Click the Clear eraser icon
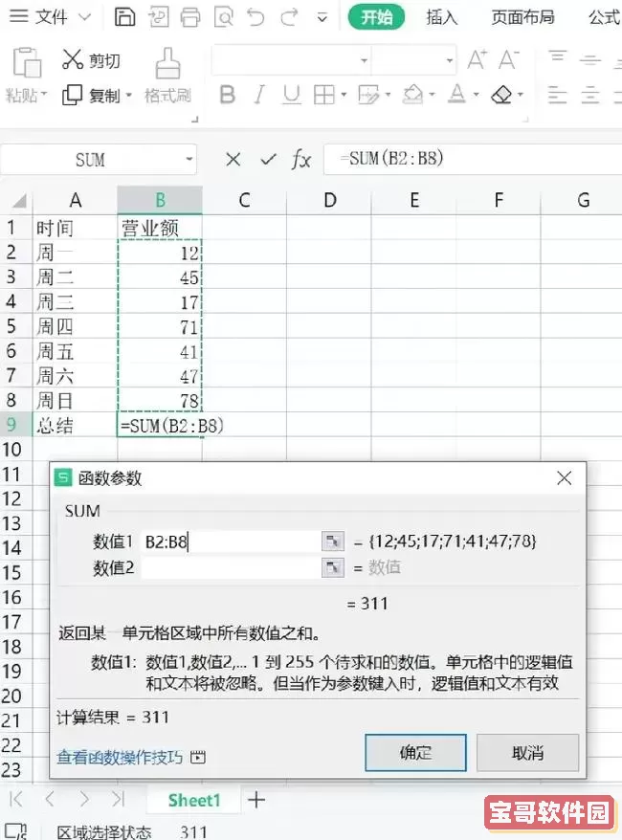 click(x=502, y=95)
